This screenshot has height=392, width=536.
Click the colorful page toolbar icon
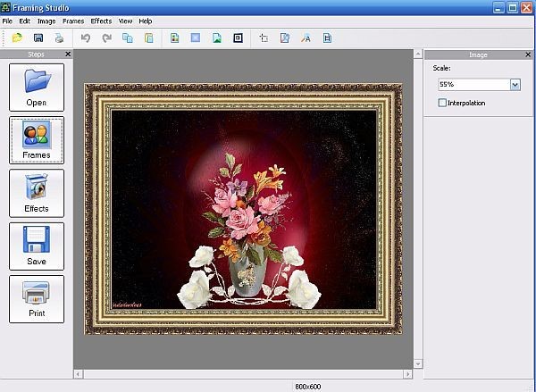[175, 38]
